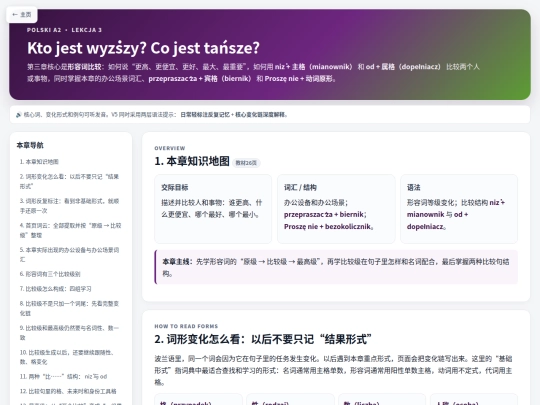The width and height of the screenshot is (540, 405).
Task: Jump to nav item 3 词形反复标注
Action: 70,206
